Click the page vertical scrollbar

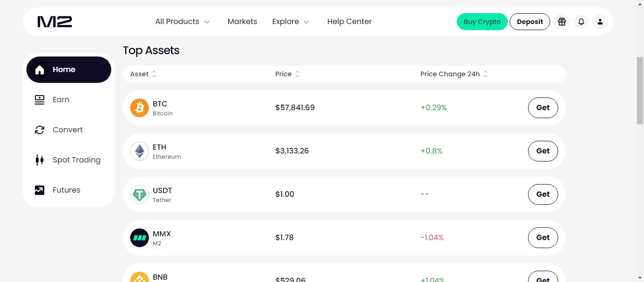click(x=640, y=89)
